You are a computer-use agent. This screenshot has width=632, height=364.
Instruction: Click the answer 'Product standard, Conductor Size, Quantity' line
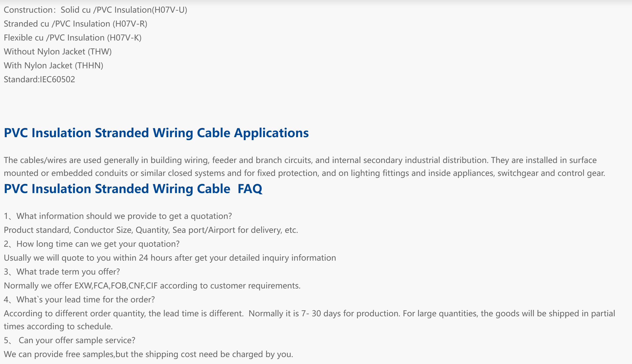click(x=151, y=230)
